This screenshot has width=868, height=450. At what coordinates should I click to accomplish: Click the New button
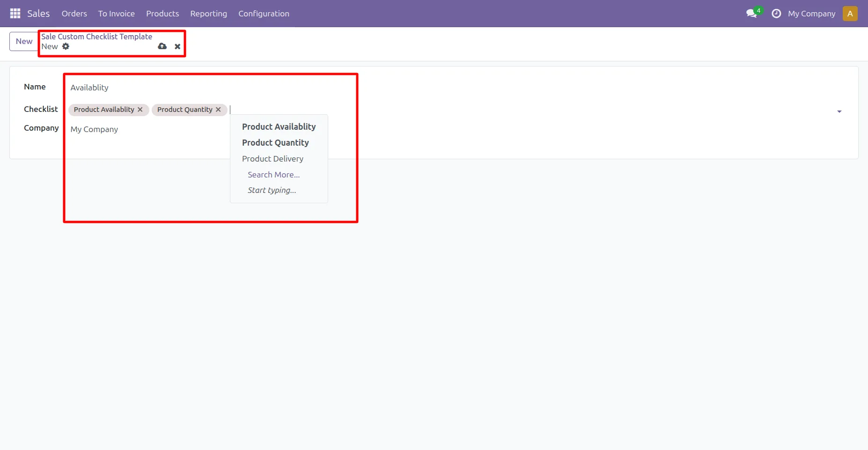[24, 41]
